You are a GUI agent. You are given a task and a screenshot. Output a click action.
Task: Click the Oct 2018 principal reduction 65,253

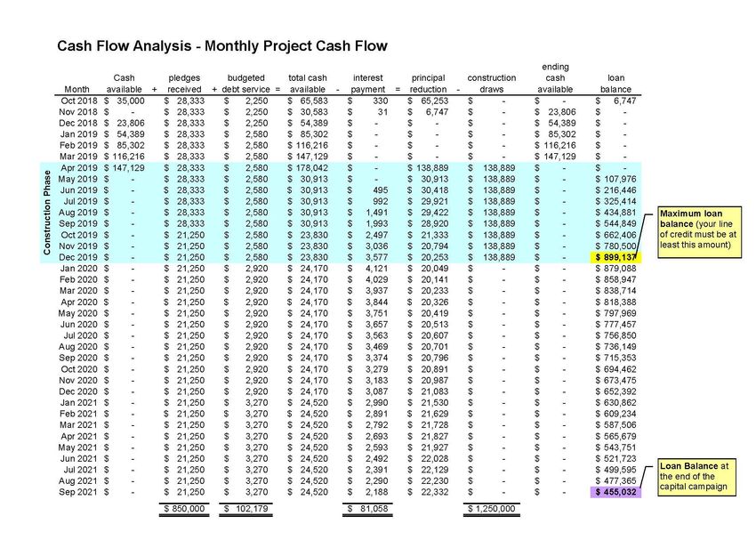[434, 101]
